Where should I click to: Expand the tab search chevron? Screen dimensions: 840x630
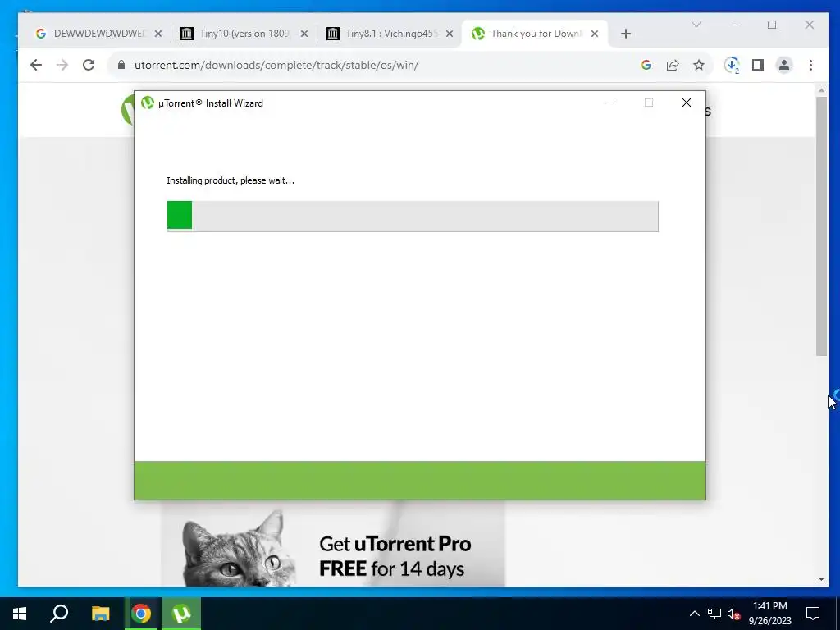pos(696,25)
